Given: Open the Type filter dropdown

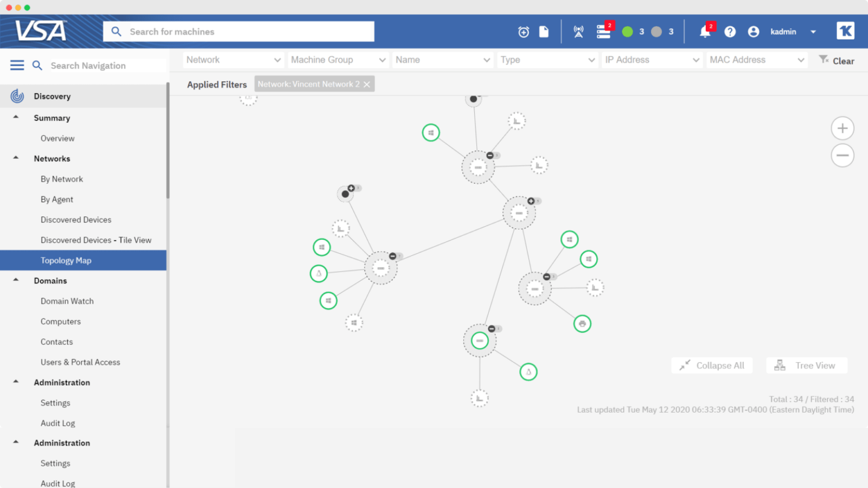Looking at the screenshot, I should (x=547, y=60).
